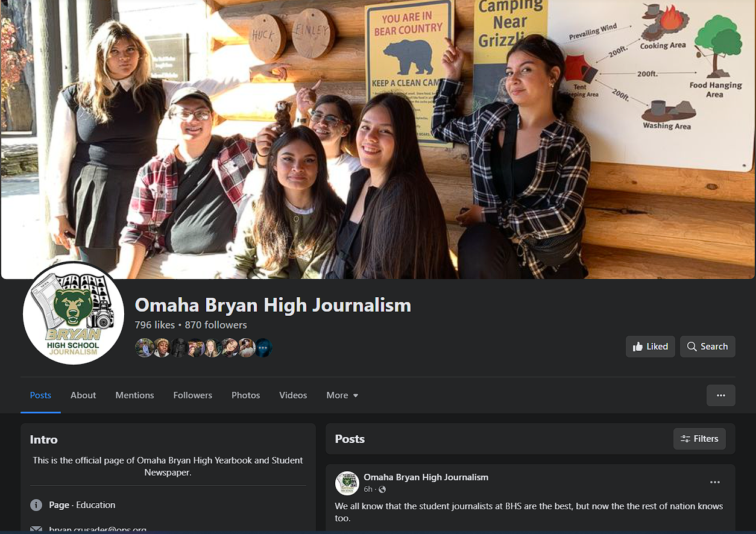Screen dimensions: 756x534
Task: Click the post author's small avatar
Action: [x=347, y=483]
